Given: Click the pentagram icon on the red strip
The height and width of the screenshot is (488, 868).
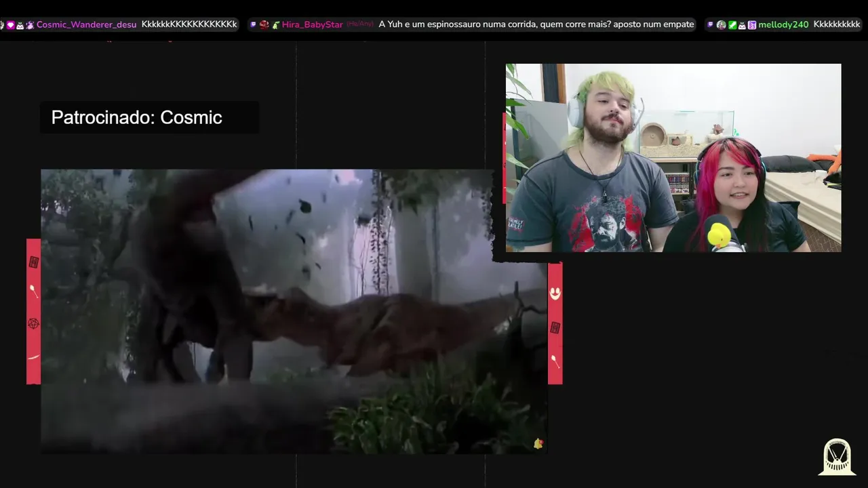Looking at the screenshot, I should point(33,323).
